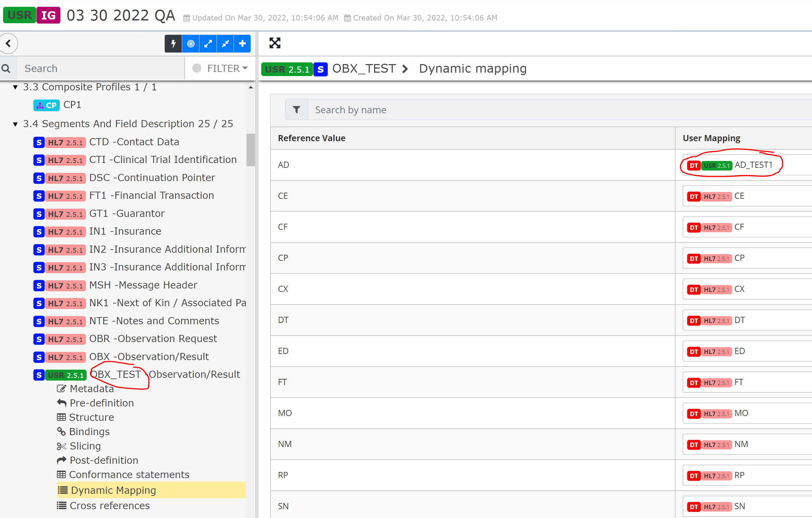Screen dimensions: 812x518
Task: Collapse all tree items via the collapse arrows icon
Action: click(x=225, y=44)
